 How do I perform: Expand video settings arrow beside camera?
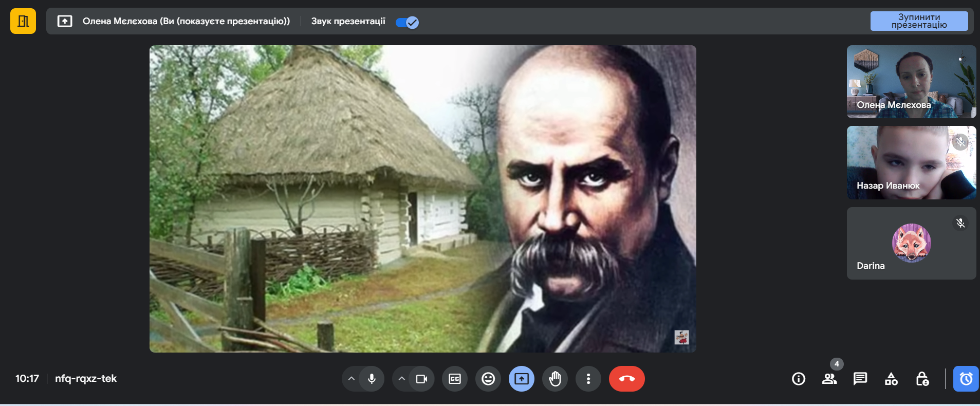point(402,379)
